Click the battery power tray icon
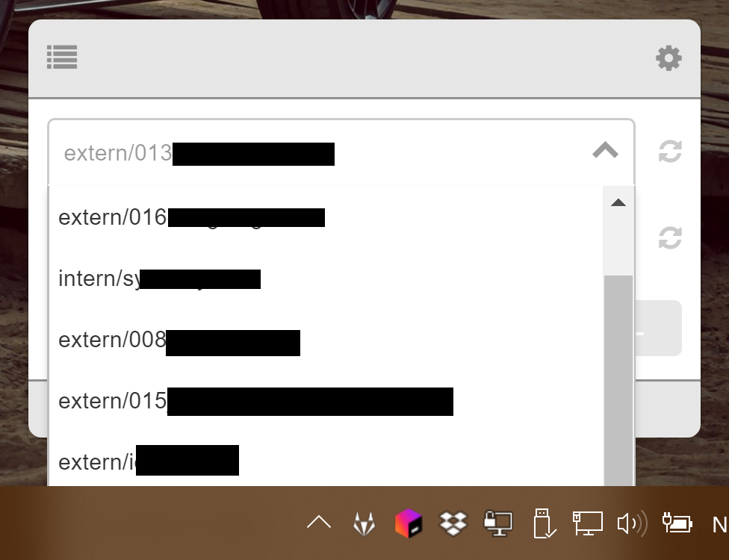 pyautogui.click(x=677, y=523)
